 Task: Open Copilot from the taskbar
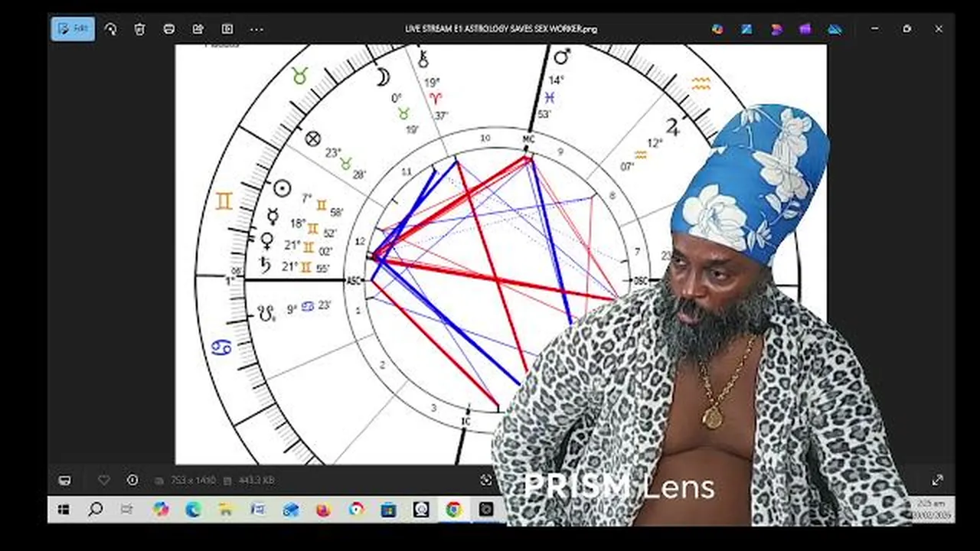coord(160,510)
